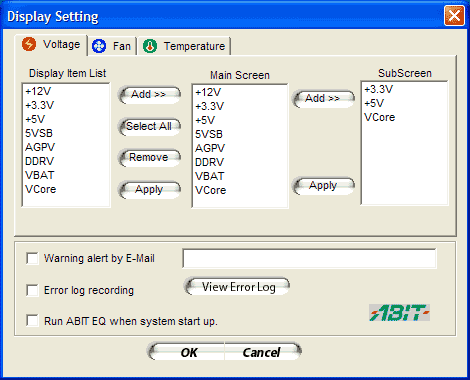Image resolution: width=470 pixels, height=380 pixels.
Task: Select +12V in Display Item List
Action: click(38, 91)
